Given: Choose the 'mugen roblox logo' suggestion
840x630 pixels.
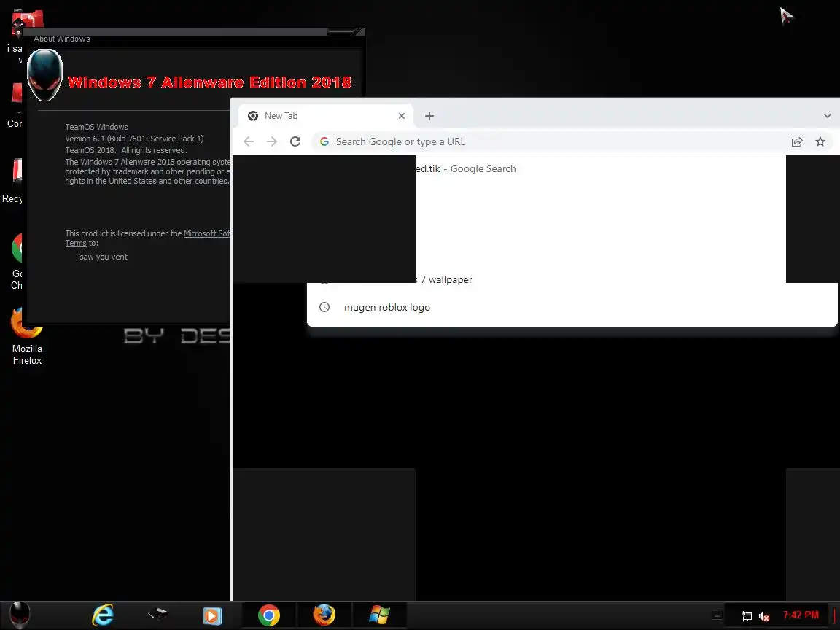Looking at the screenshot, I should point(572,307).
